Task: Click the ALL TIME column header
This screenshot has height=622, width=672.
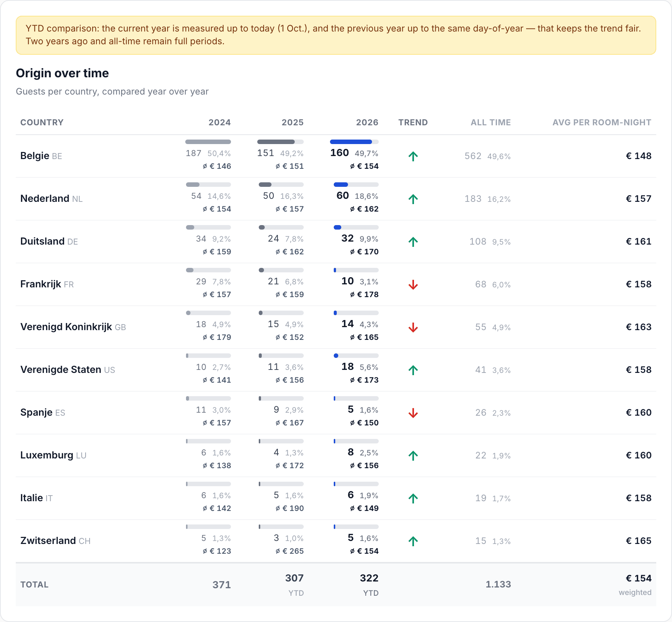Action: pos(490,122)
